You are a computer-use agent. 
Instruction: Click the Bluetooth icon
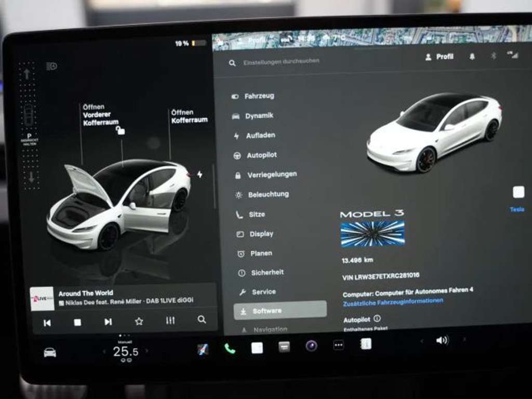pos(494,56)
